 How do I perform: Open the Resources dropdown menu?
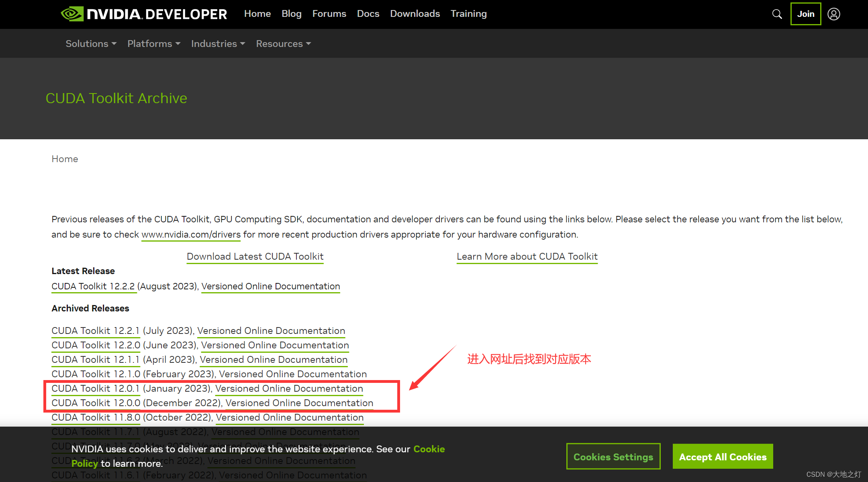point(283,44)
